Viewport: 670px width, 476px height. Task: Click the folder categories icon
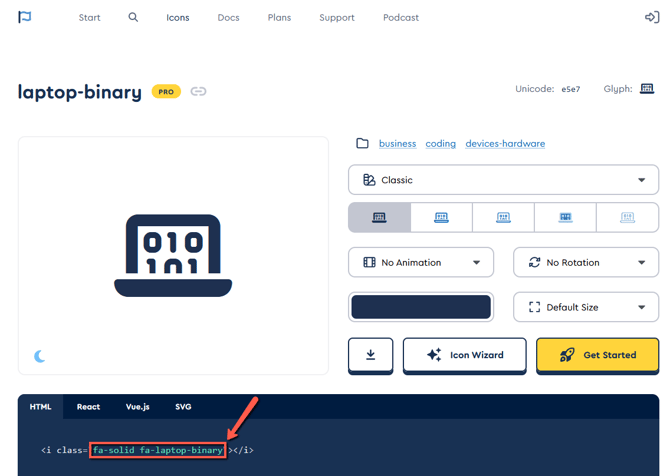pos(362,143)
